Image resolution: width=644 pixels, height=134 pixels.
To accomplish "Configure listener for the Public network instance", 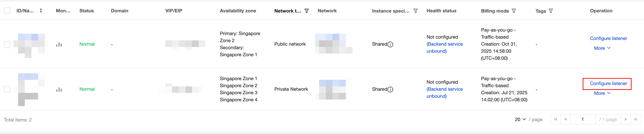I will [x=608, y=38].
